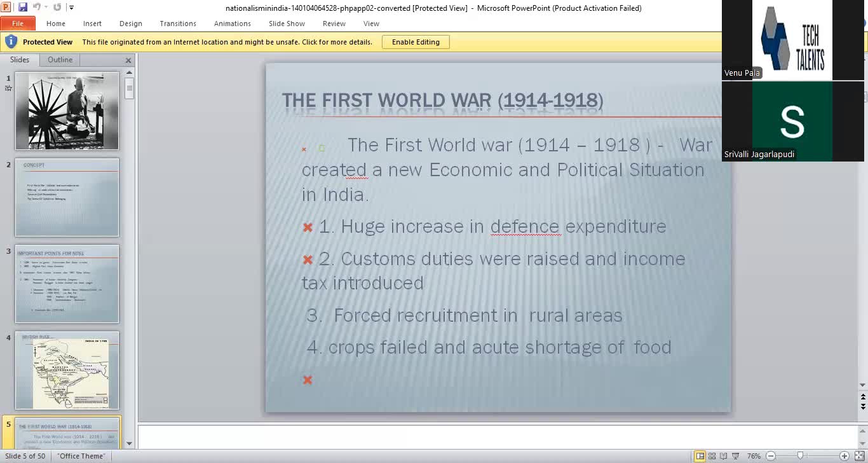Screen dimensions: 868x463
Task: Switch to the Insert ribbon tab
Action: pos(92,24)
